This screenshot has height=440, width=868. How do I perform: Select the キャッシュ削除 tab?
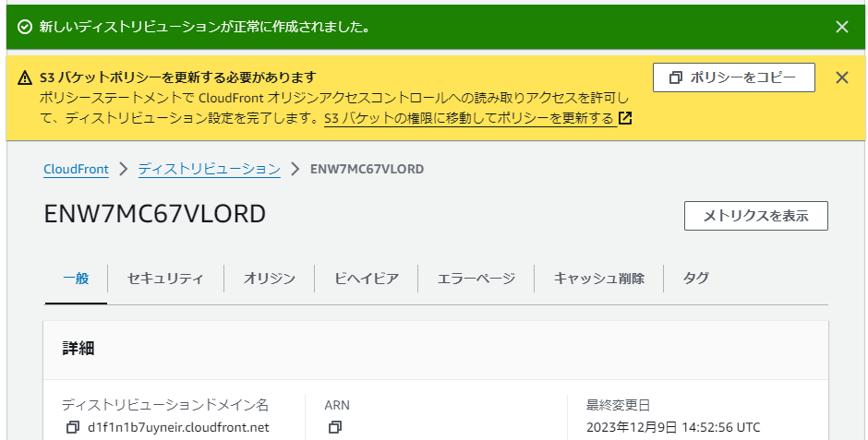point(599,278)
